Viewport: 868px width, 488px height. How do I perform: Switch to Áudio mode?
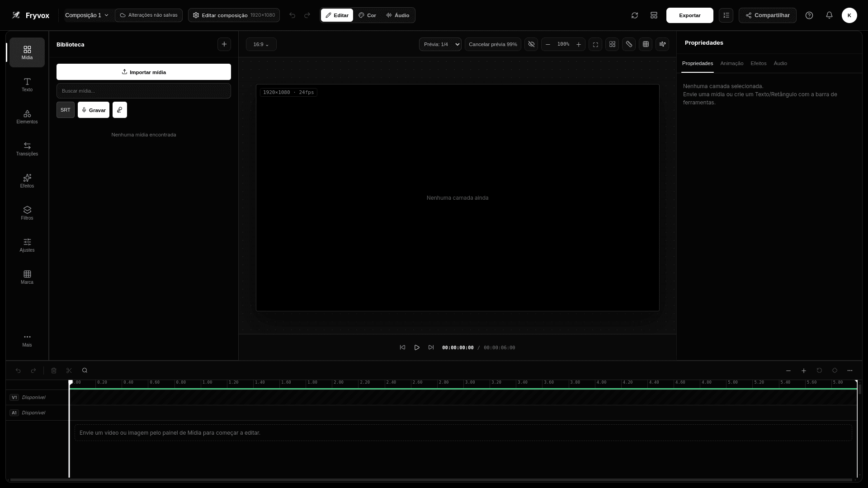[x=397, y=15]
